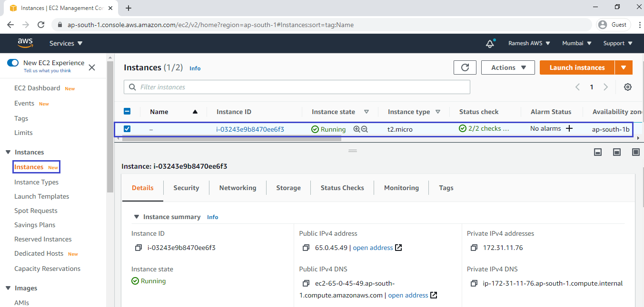
Task: Open the EC2 preferences gear icon
Action: tap(627, 87)
